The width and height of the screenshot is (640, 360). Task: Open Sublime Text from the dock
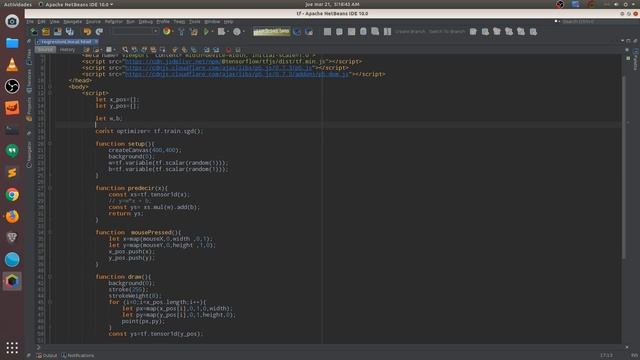click(12, 173)
